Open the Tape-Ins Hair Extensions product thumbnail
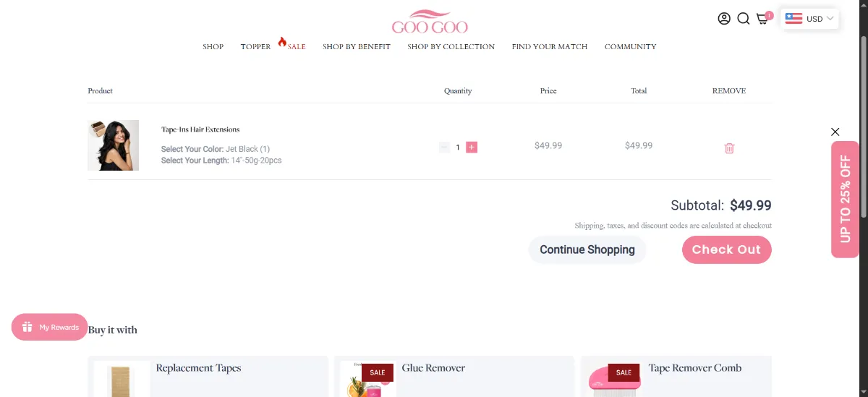The width and height of the screenshot is (868, 397). coord(113,145)
